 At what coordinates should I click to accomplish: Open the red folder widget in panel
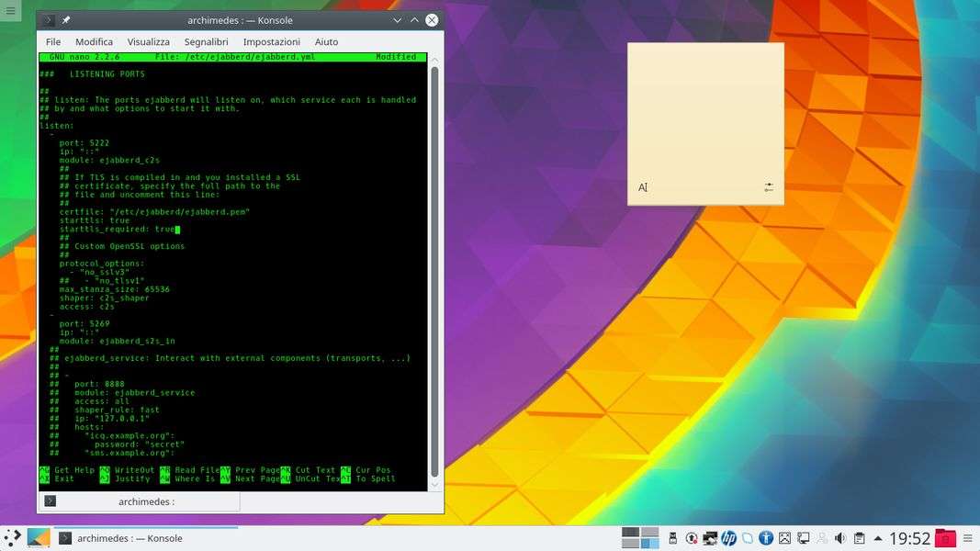944,538
